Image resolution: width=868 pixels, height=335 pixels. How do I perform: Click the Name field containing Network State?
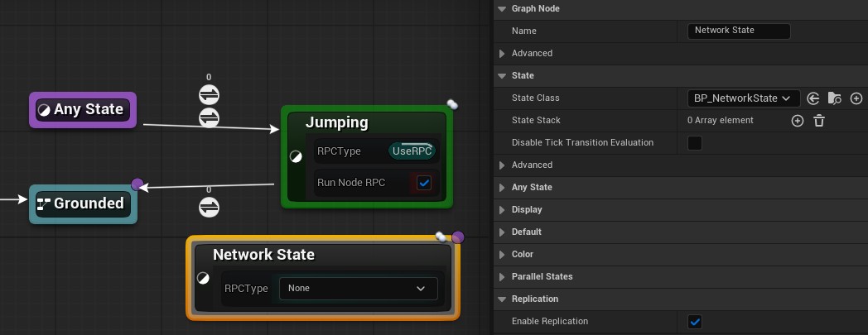click(739, 31)
